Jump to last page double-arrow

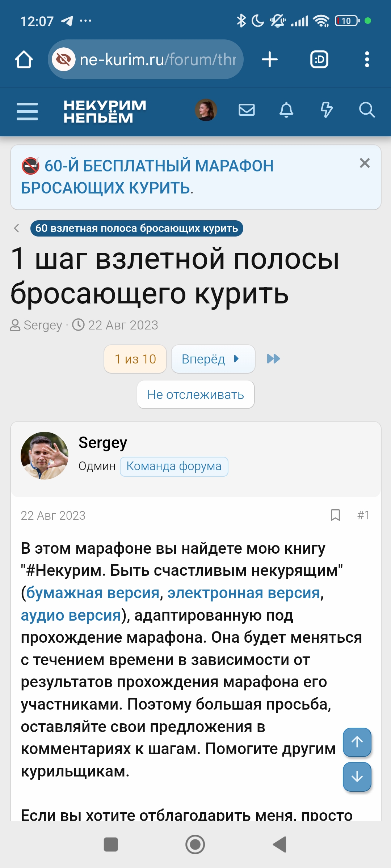273,359
